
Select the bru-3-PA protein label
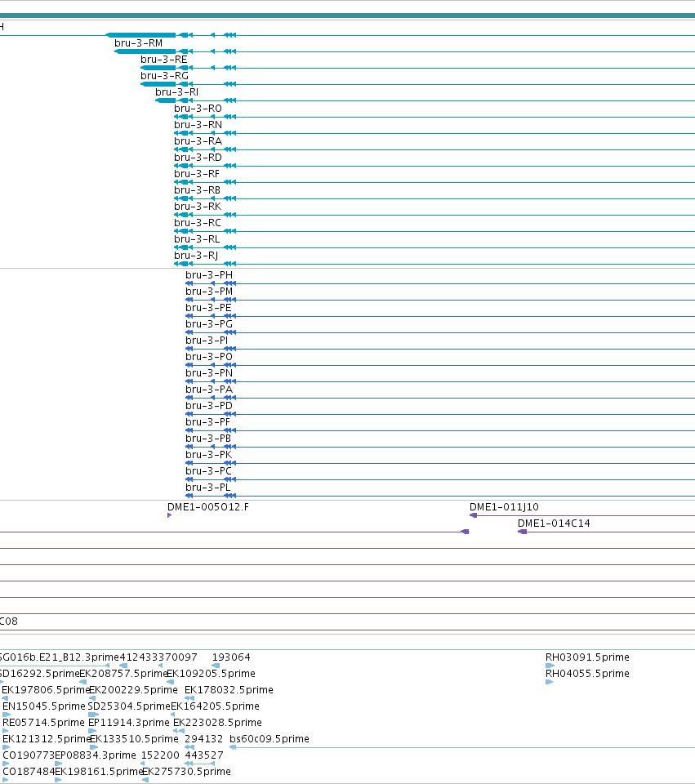[x=209, y=390]
